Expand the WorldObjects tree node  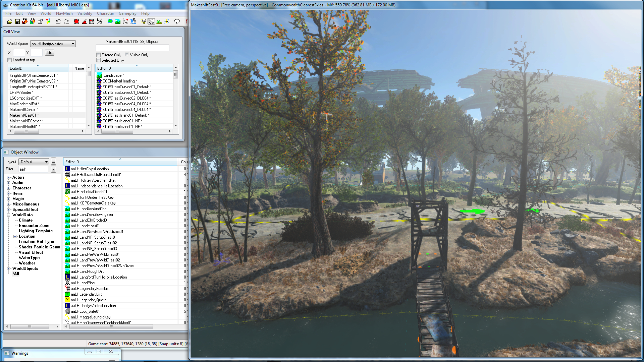coord(9,268)
